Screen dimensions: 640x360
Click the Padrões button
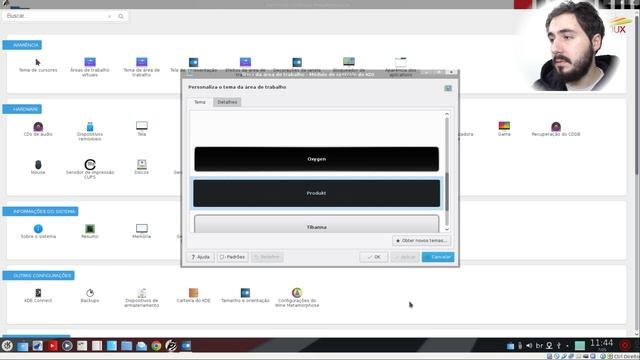click(x=233, y=257)
